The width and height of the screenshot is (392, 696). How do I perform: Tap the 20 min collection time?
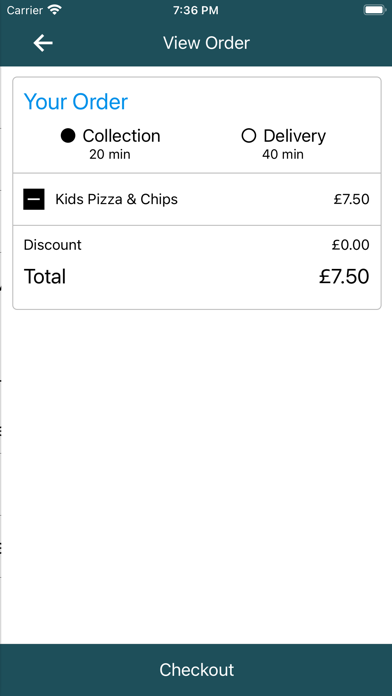point(110,154)
